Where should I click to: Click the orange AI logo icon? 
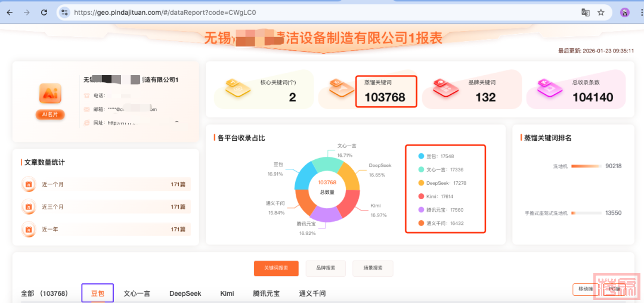(x=50, y=93)
